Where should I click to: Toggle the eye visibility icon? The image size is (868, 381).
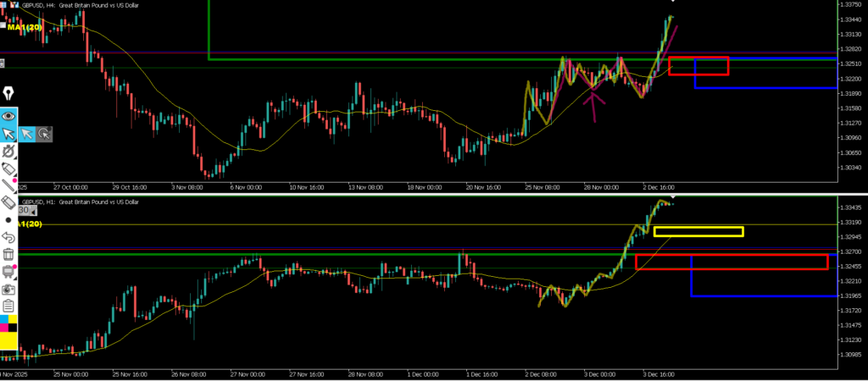click(8, 115)
